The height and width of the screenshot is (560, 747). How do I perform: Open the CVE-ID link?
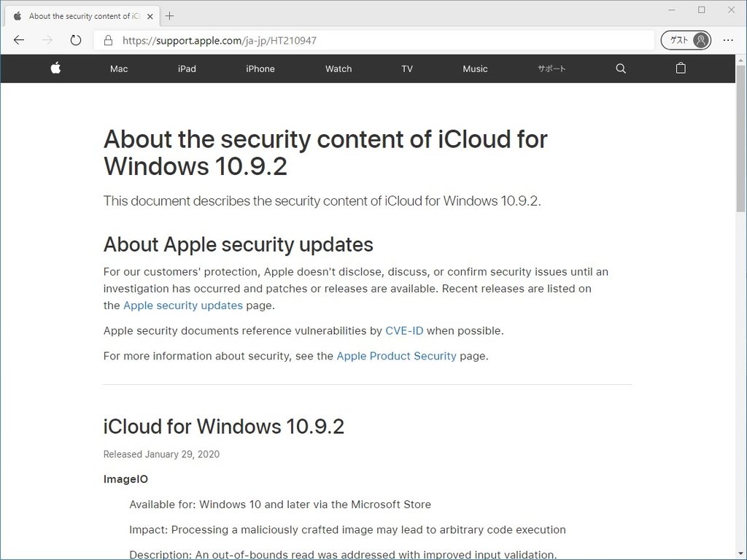click(404, 330)
